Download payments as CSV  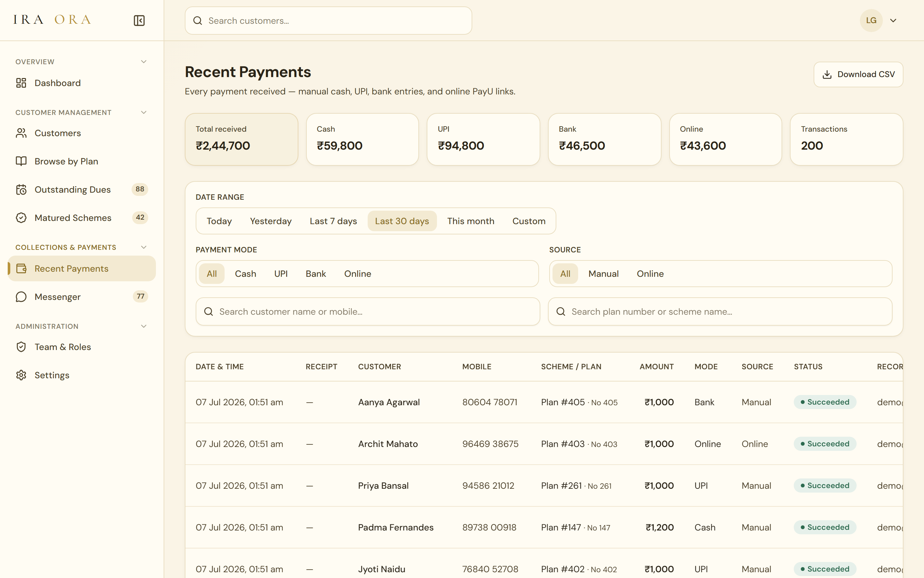pyautogui.click(x=858, y=74)
